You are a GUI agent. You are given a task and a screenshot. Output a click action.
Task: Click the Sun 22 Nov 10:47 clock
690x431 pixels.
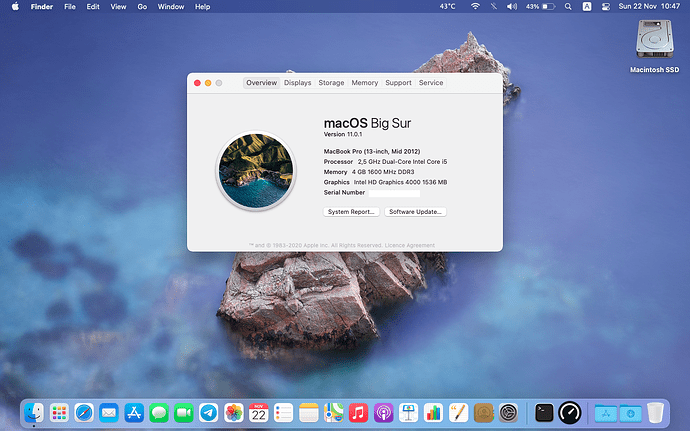click(649, 7)
